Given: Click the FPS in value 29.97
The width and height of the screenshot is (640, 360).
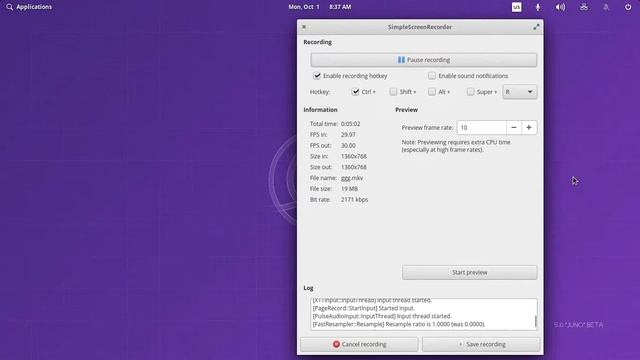Looking at the screenshot, I should coord(348,134).
